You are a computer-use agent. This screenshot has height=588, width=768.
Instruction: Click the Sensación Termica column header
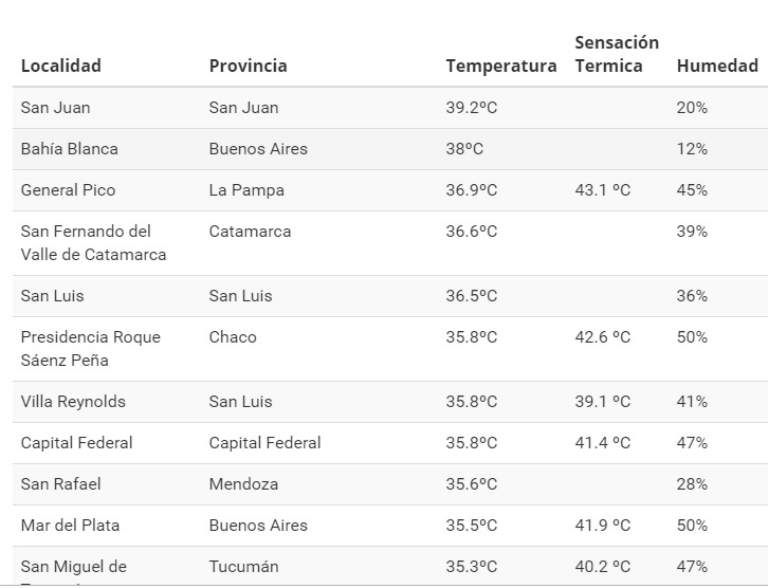point(616,54)
